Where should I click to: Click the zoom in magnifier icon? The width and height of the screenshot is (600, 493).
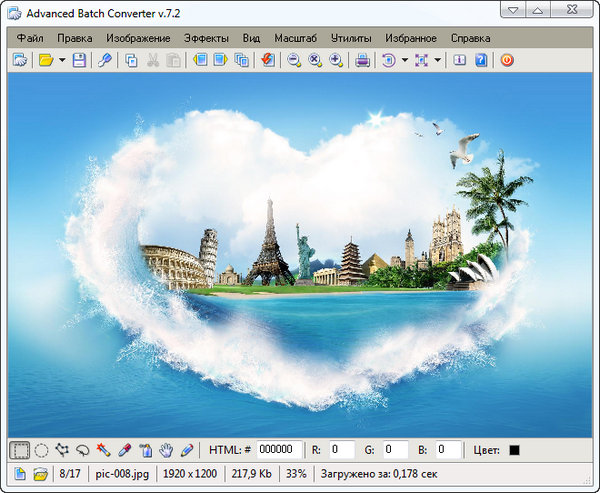[x=336, y=60]
